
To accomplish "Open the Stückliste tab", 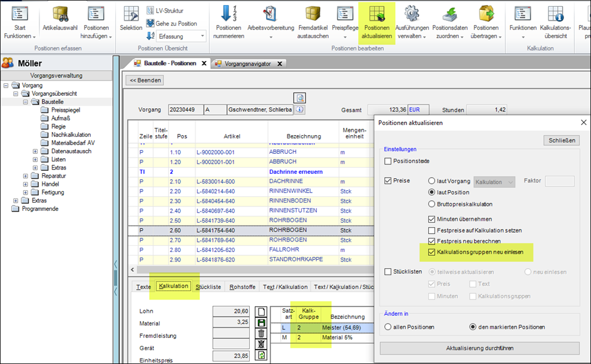I will 208,287.
